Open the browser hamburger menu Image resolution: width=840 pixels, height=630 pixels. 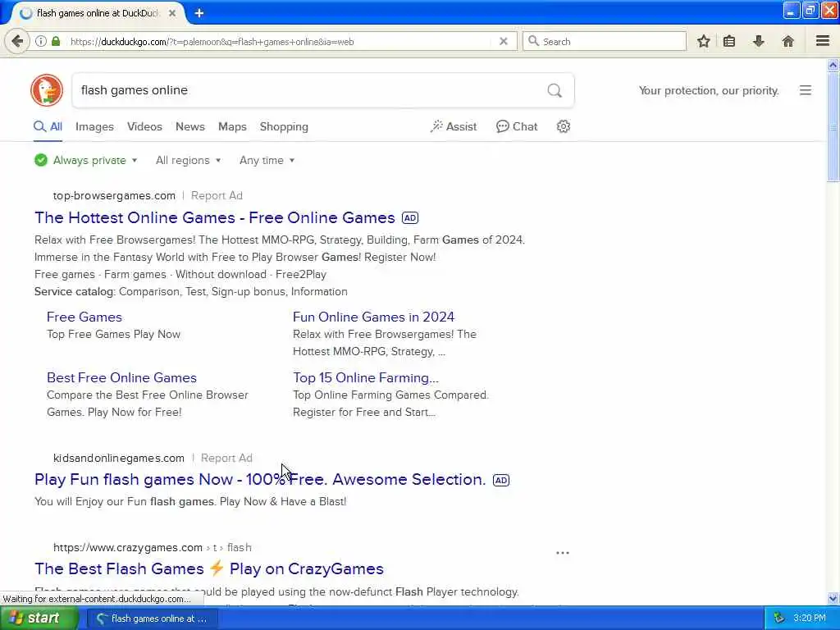[x=822, y=41]
